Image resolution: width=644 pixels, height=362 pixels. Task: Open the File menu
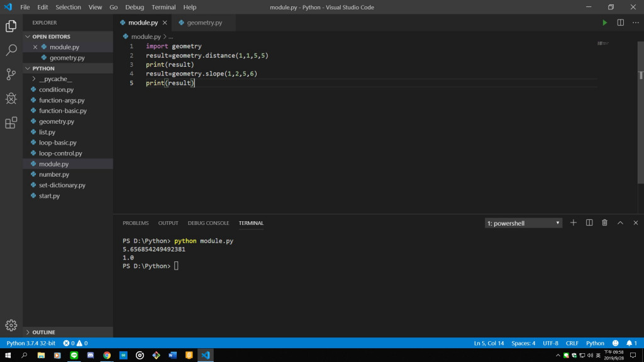coord(25,7)
